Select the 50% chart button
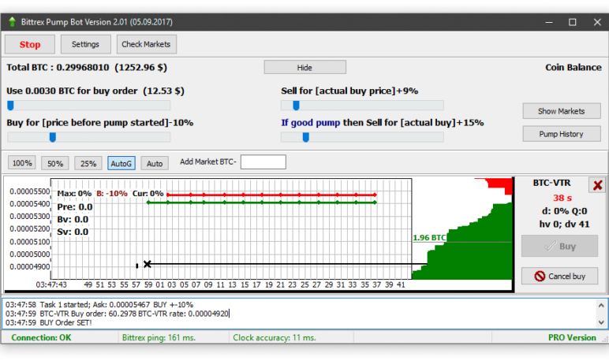The image size is (609, 364). [x=55, y=163]
